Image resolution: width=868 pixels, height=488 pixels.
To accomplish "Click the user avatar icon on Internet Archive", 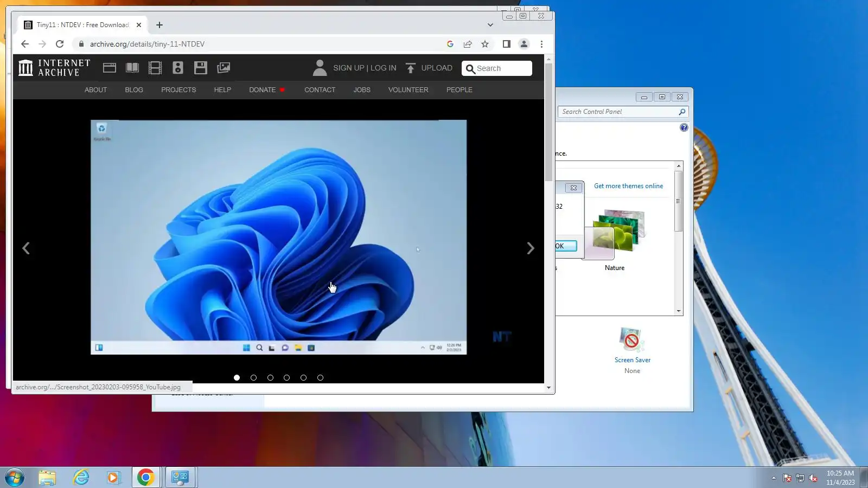I will 320,68.
